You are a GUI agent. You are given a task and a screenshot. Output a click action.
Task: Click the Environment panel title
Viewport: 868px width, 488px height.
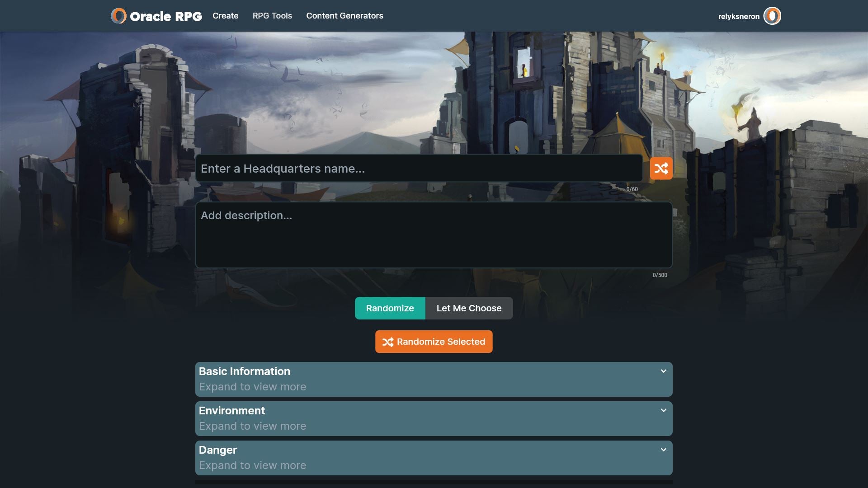point(232,410)
